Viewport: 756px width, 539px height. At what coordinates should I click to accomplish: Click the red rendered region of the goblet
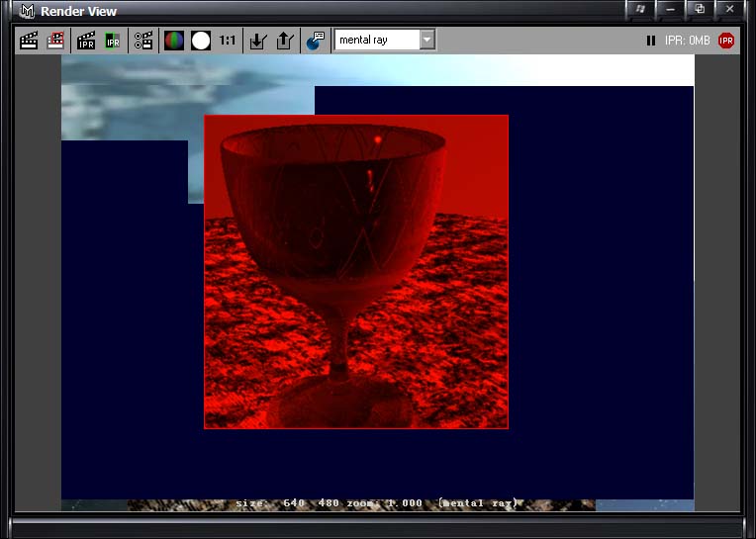point(356,272)
